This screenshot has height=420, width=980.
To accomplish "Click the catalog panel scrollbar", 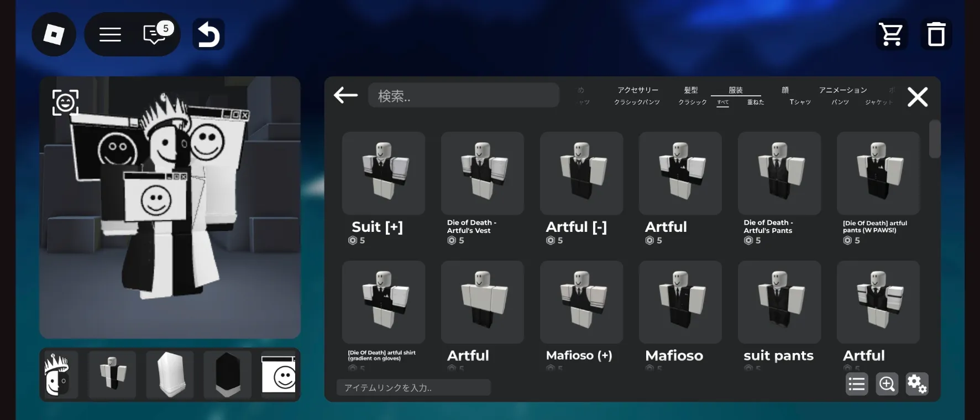I will pyautogui.click(x=935, y=139).
